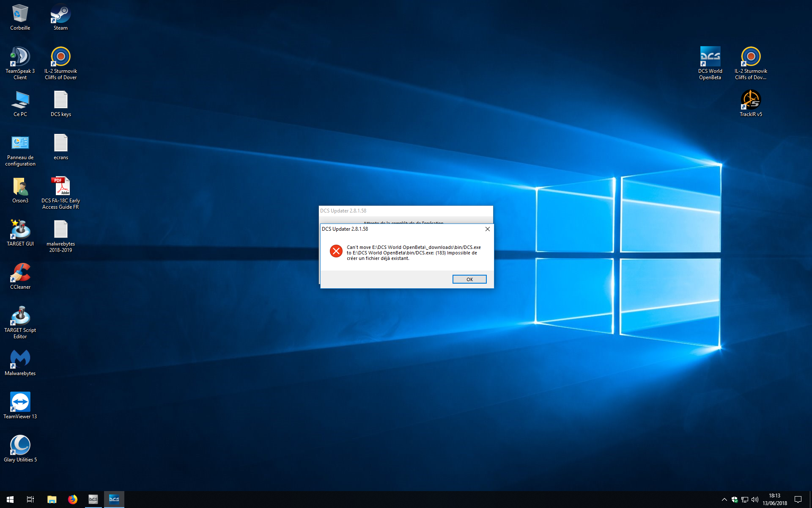Open File Explorer from the taskbar

(x=52, y=500)
